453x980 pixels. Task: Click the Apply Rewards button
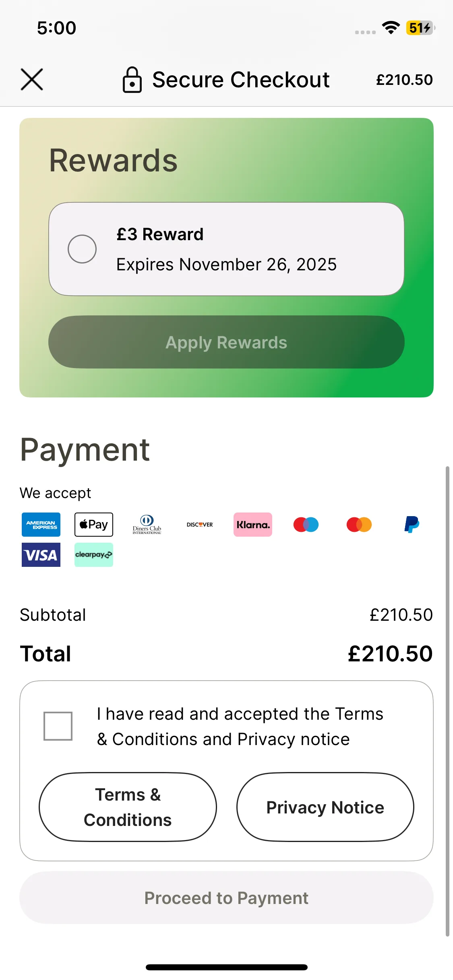[x=226, y=342]
